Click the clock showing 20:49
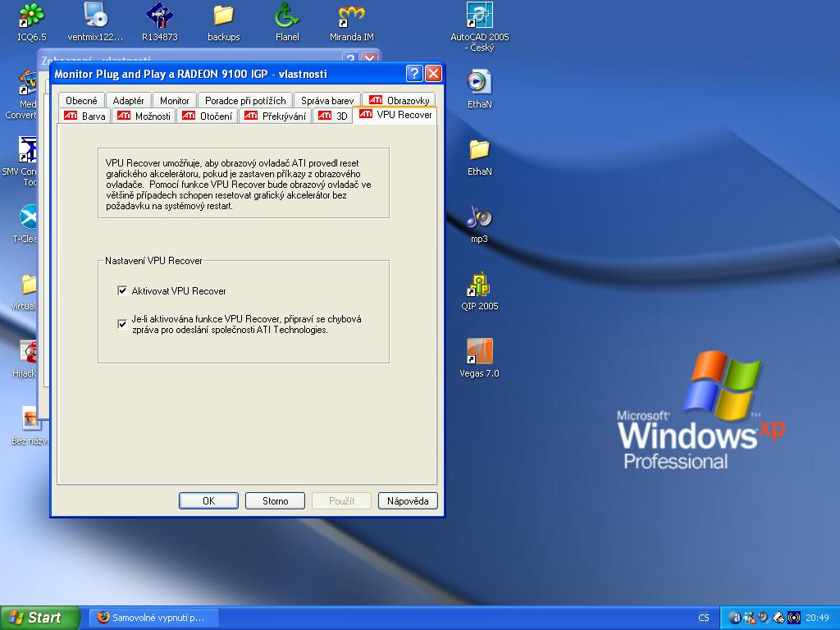 817,618
